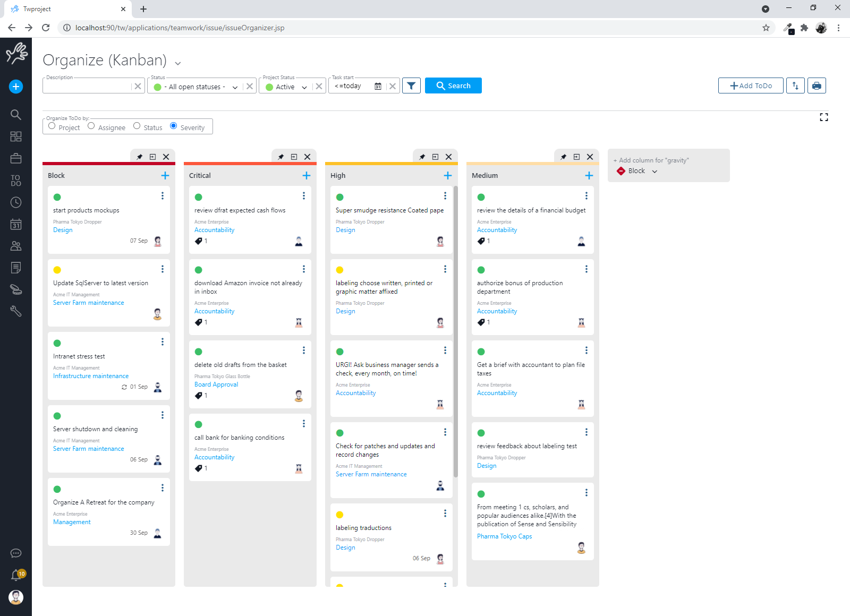Click the print icon button
Screen dimensions: 850x616
point(817,85)
